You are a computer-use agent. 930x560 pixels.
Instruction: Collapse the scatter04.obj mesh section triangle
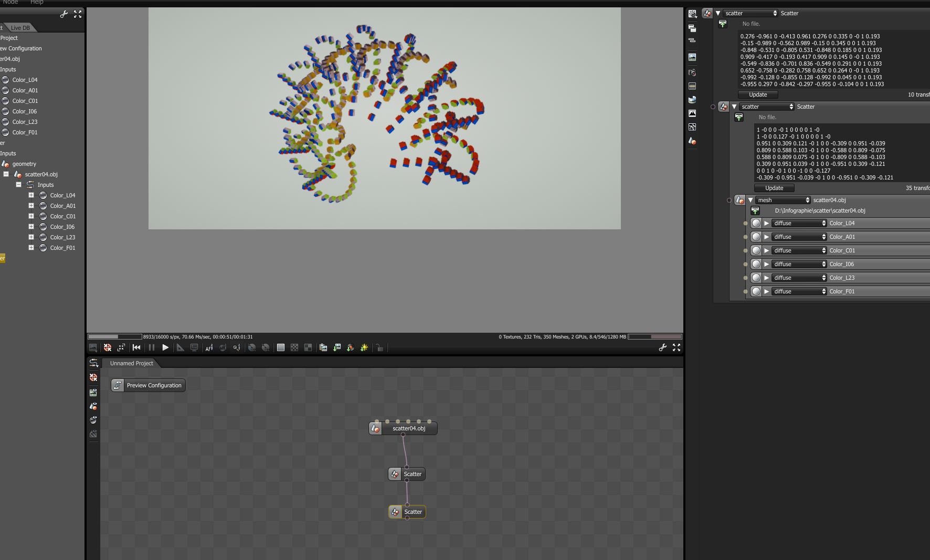click(751, 200)
